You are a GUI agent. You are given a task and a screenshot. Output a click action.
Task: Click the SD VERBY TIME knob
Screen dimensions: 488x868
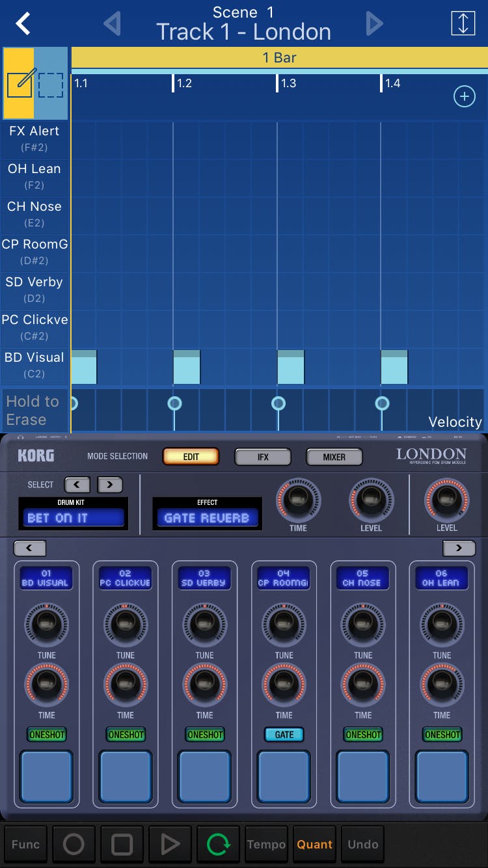(205, 685)
